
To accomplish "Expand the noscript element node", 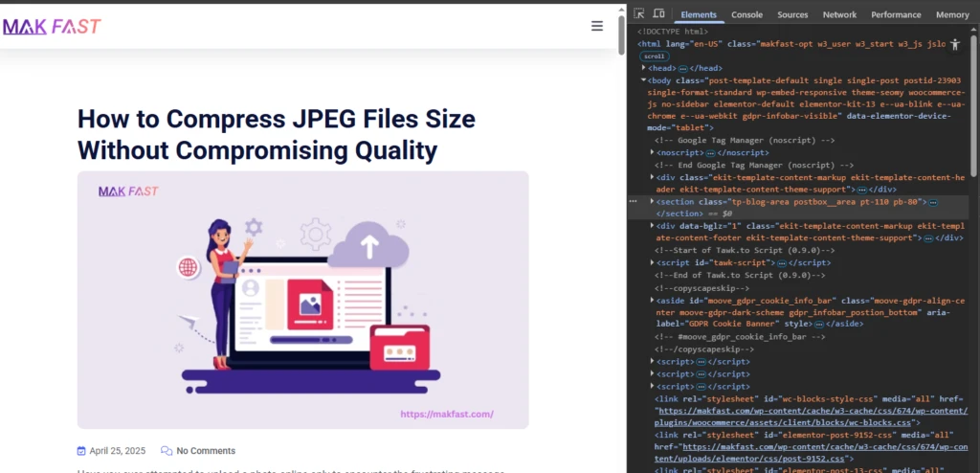I will [652, 152].
